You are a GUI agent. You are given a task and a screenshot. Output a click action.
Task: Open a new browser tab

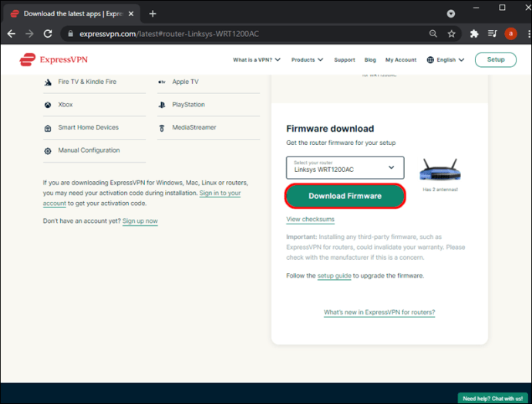click(x=153, y=14)
